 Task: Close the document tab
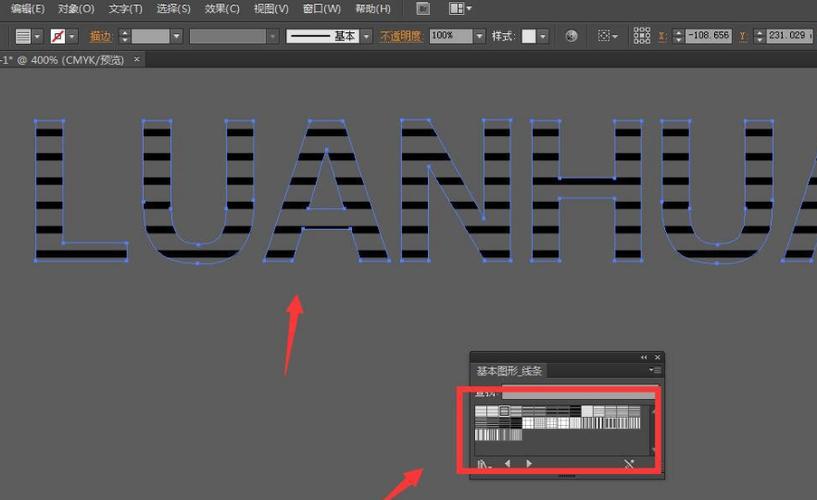137,60
